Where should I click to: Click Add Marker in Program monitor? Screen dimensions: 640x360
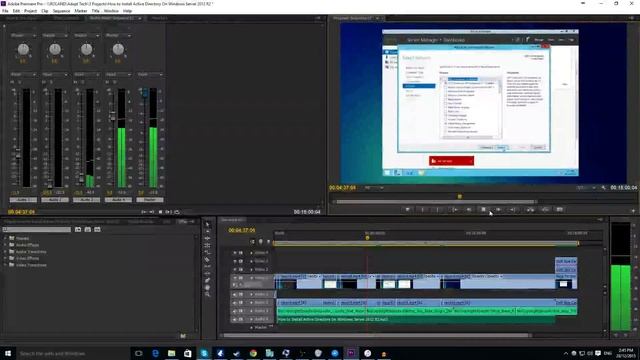407,209
